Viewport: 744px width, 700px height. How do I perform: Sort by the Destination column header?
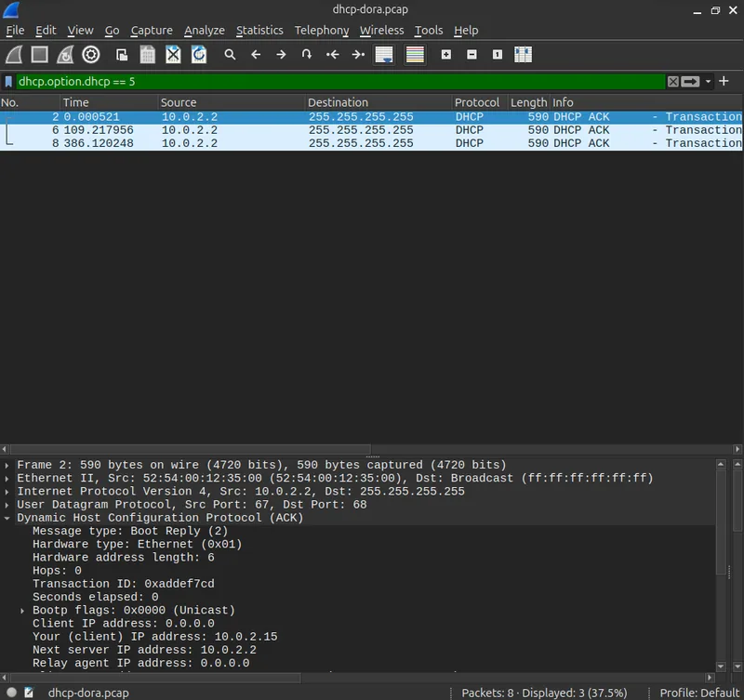379,102
